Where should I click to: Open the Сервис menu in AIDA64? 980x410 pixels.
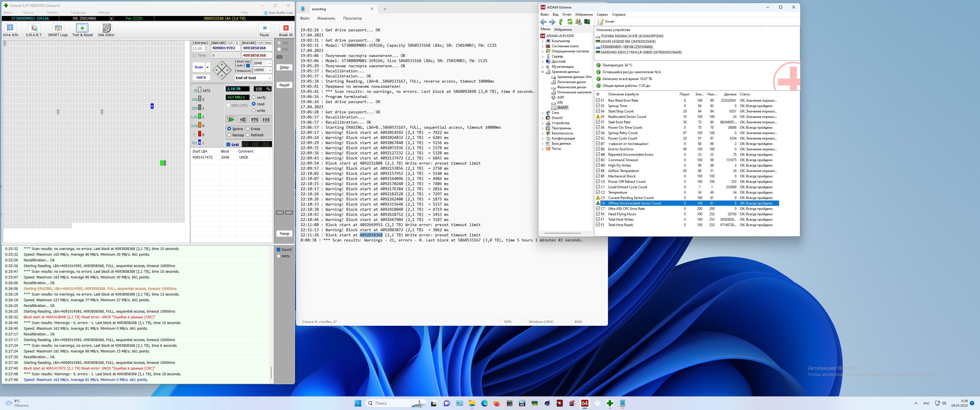(x=602, y=15)
